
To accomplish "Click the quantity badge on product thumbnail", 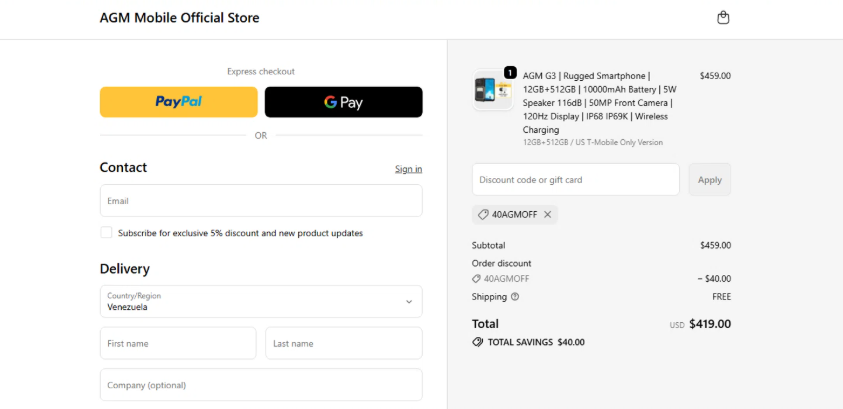I will coord(510,72).
